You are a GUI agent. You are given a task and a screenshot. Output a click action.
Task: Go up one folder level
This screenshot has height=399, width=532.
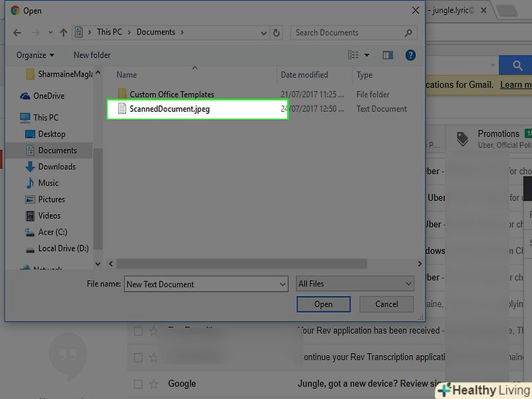64,33
